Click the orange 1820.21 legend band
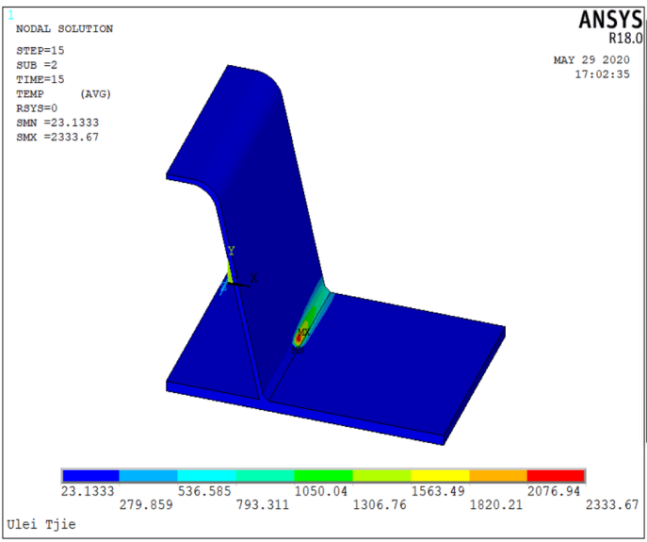Screen dimensions: 647x542 click(x=498, y=476)
